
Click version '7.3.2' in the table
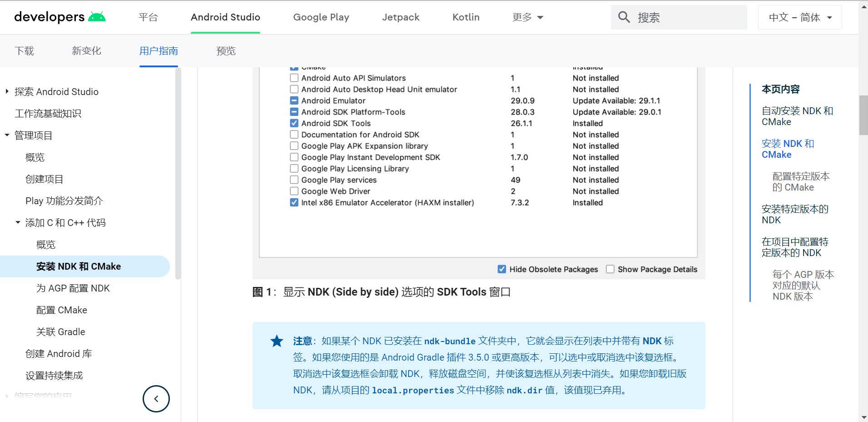click(520, 203)
